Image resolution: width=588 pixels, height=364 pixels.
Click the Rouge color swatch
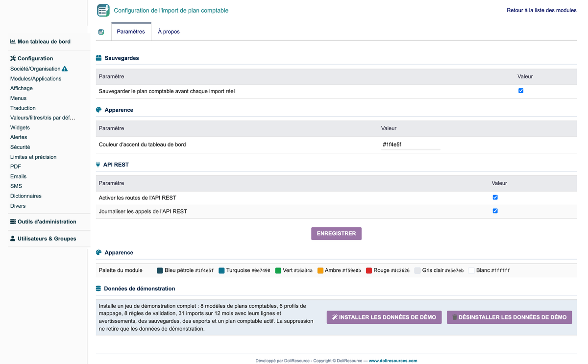click(x=369, y=270)
